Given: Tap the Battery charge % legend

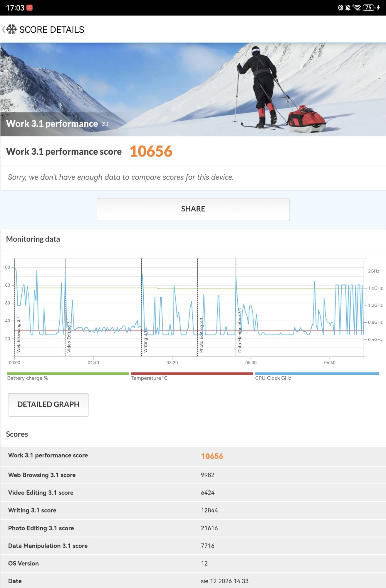Looking at the screenshot, I should [x=27, y=378].
